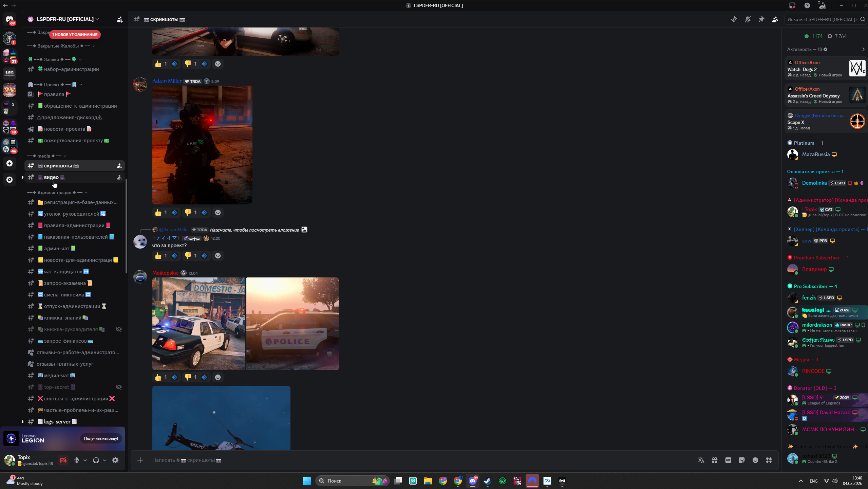Open the Discover servers compass icon
This screenshot has height=489, width=868.
click(x=10, y=180)
